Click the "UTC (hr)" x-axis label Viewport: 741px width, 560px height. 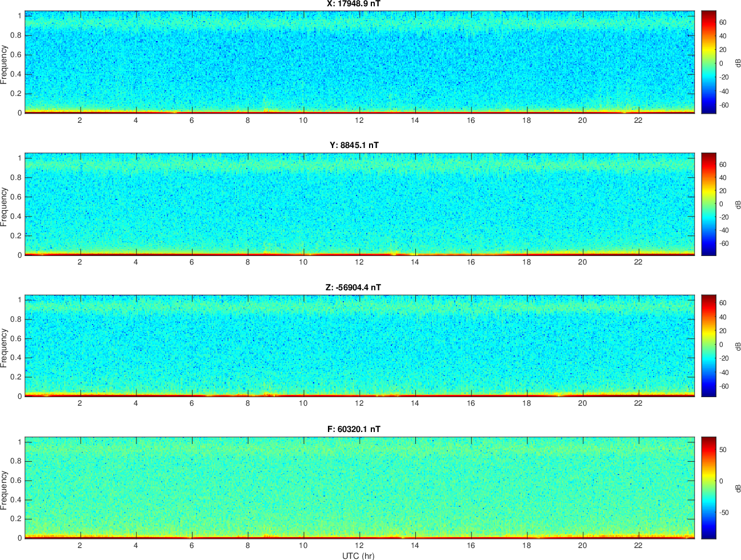click(x=358, y=555)
